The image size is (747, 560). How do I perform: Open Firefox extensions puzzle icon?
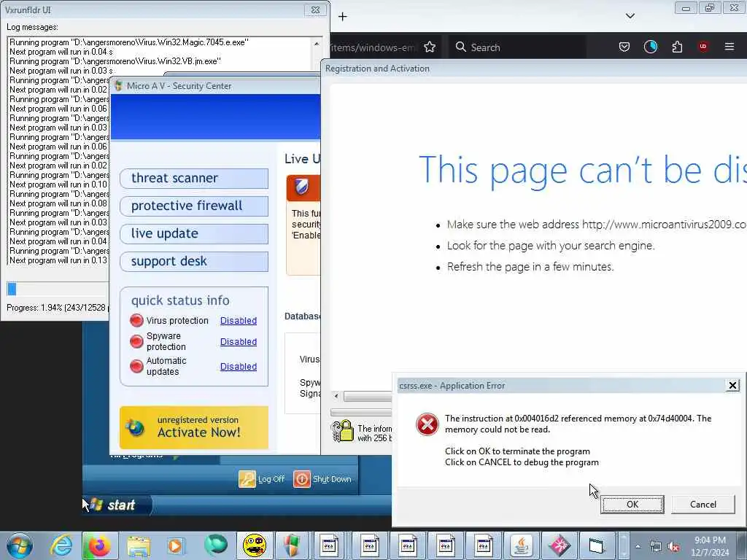click(677, 47)
